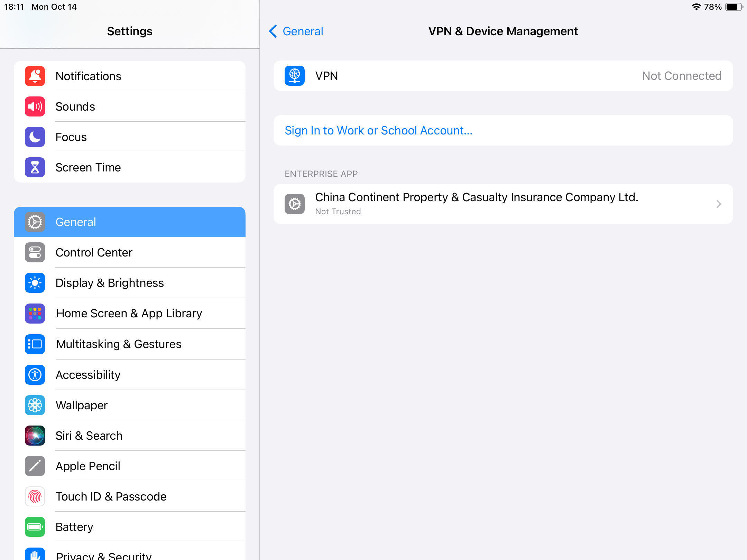Tap the Not Trusted label
This screenshot has width=747, height=560.
[338, 212]
